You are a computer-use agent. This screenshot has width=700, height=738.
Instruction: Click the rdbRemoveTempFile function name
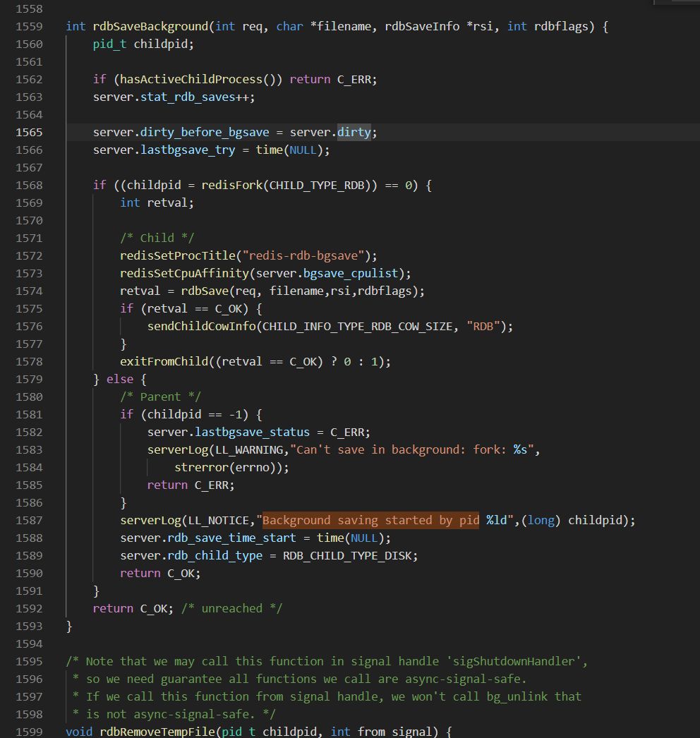(157, 732)
